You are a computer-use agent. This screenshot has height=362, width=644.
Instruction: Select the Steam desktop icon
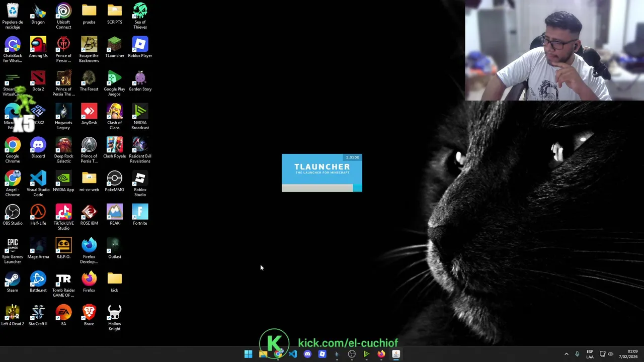click(13, 282)
